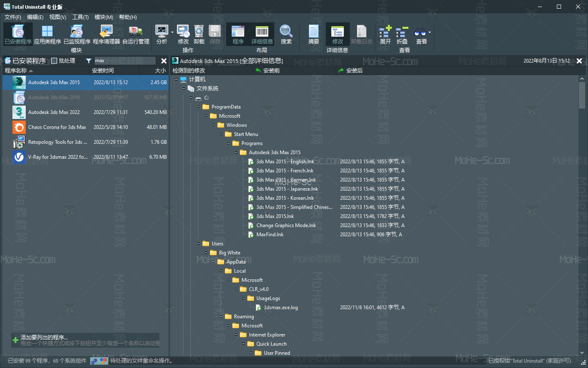Switch layout to 详细信息 view
588x368 pixels.
[262, 34]
